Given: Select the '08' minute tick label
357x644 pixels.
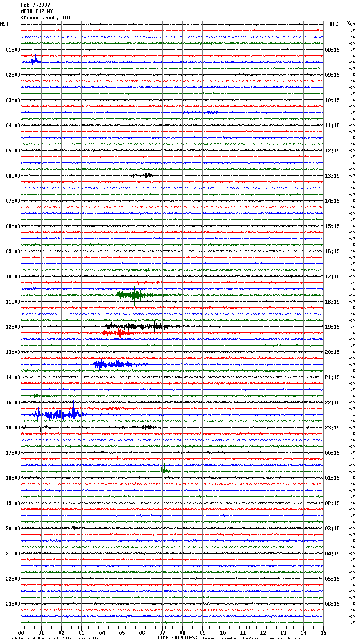Looking at the screenshot, I should [x=182, y=633].
